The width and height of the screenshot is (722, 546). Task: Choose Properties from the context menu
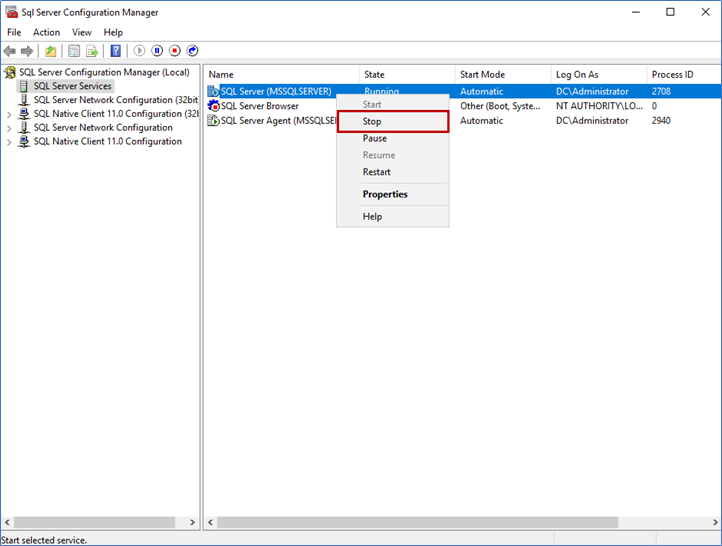click(x=393, y=194)
